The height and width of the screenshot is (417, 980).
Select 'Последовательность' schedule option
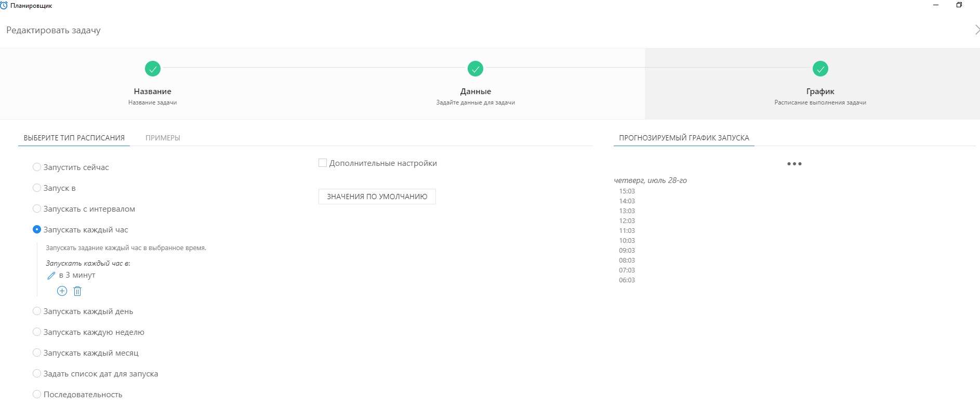pyautogui.click(x=37, y=395)
